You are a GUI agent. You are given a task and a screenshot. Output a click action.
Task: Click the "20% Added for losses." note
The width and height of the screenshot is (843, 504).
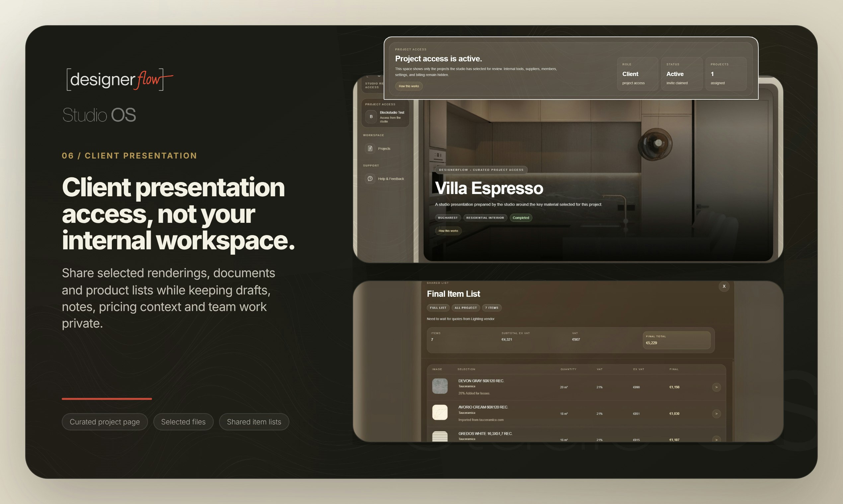474,393
